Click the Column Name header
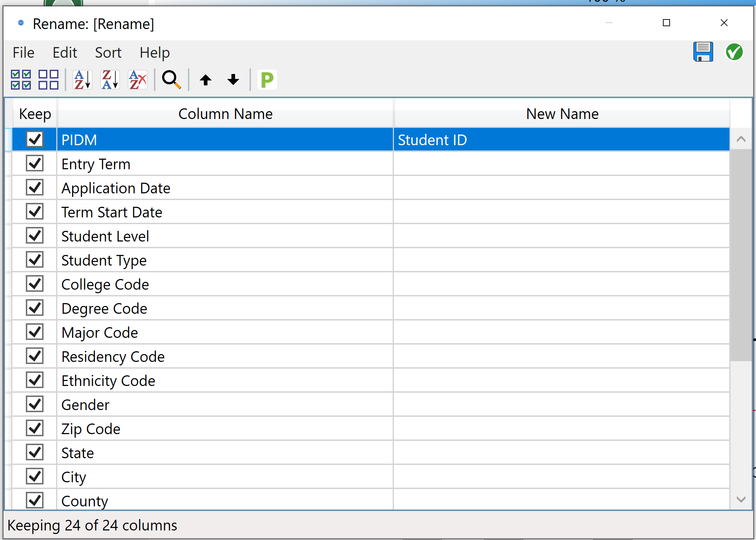Screen dimensions: 756x540 tap(225, 114)
